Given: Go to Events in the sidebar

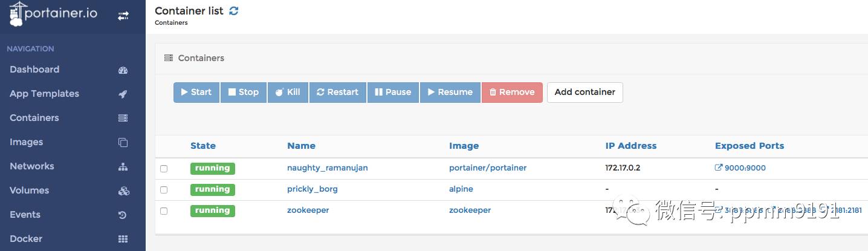Looking at the screenshot, I should click(x=25, y=215).
